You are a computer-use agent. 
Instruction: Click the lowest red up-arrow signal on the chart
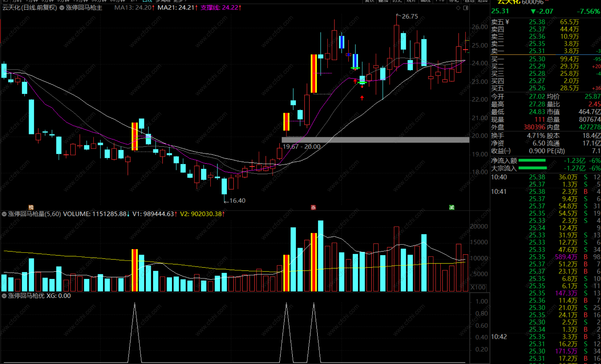pos(362,98)
